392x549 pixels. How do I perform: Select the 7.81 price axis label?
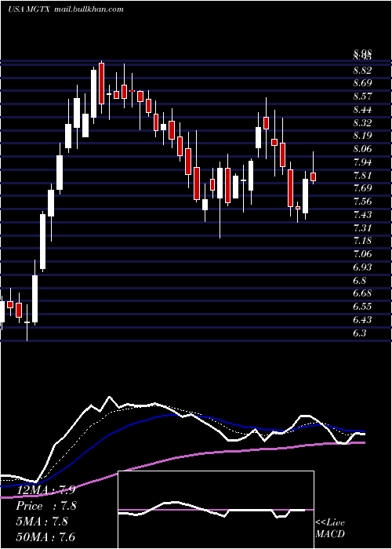tap(362, 176)
